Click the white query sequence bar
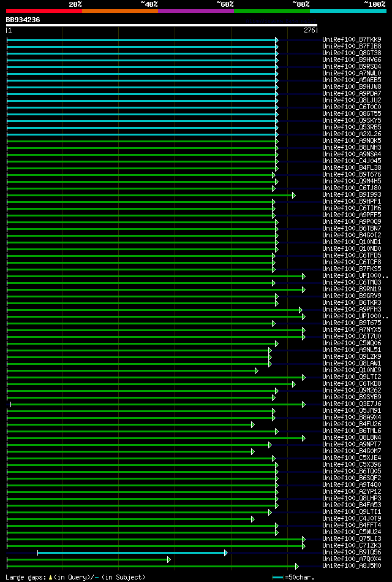The image size is (392, 582). (x=161, y=25)
